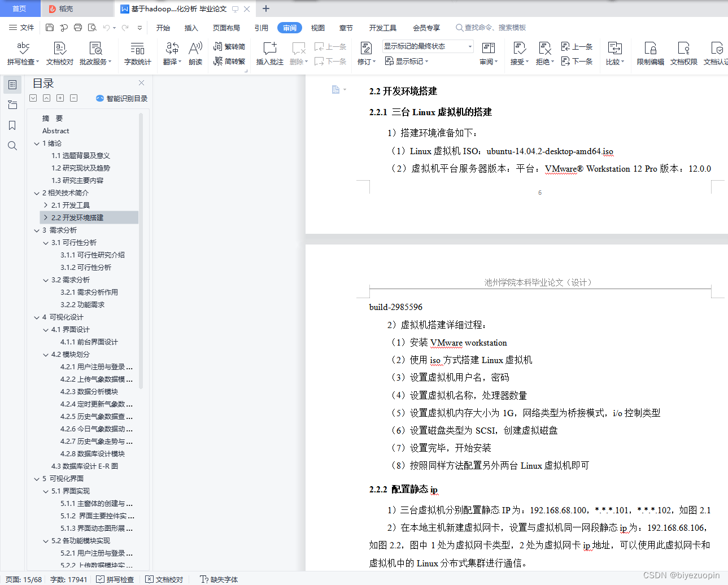The width and height of the screenshot is (728, 585).
Task: Open the 比较 compare documents tool
Action: (x=614, y=54)
